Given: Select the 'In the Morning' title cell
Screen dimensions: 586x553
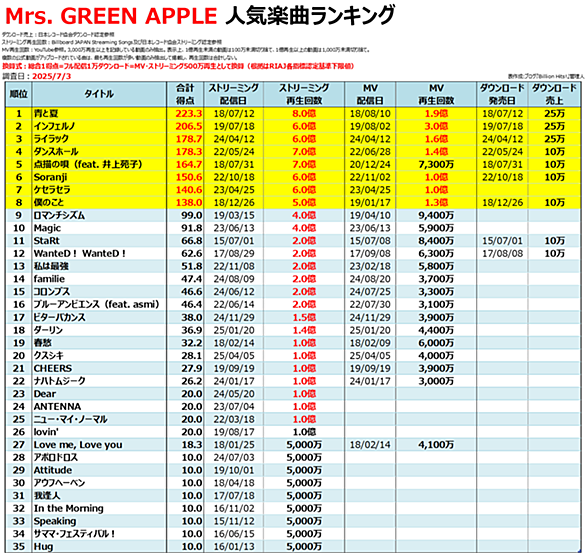Looking at the screenshot, I should point(99,508).
